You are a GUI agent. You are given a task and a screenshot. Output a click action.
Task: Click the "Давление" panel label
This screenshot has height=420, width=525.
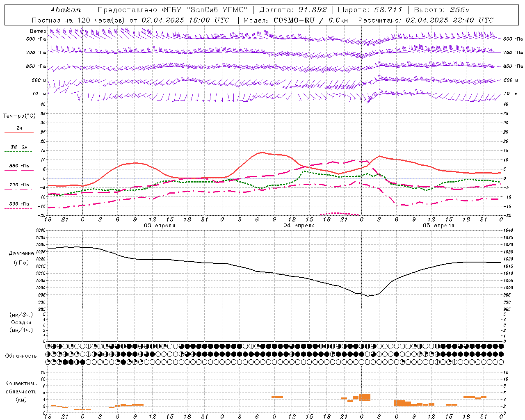pos(21,253)
